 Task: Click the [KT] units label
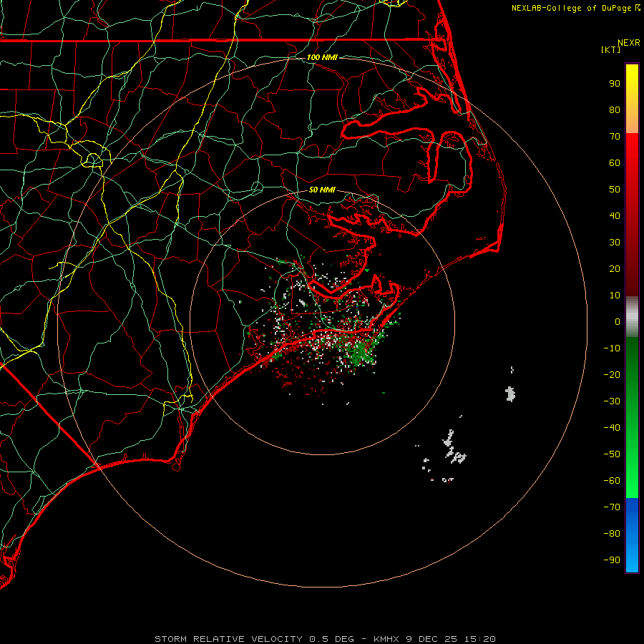(x=612, y=50)
